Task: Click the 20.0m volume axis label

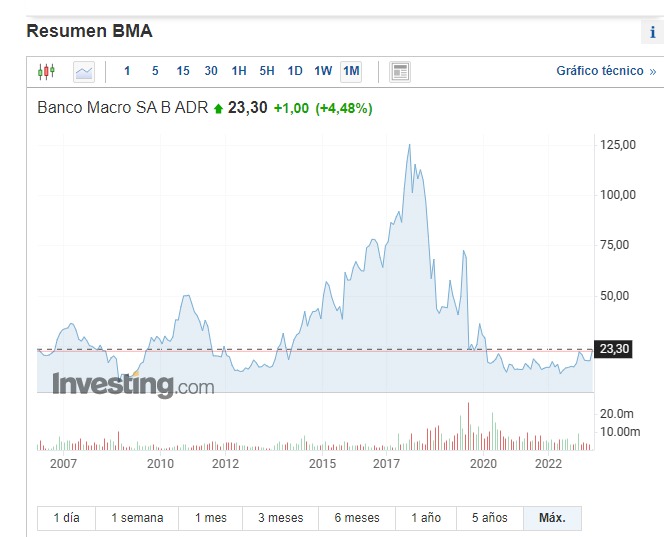Action: 617,414
